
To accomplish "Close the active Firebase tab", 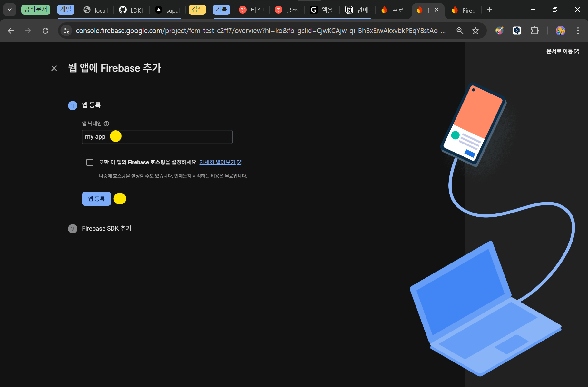I will 436,10.
